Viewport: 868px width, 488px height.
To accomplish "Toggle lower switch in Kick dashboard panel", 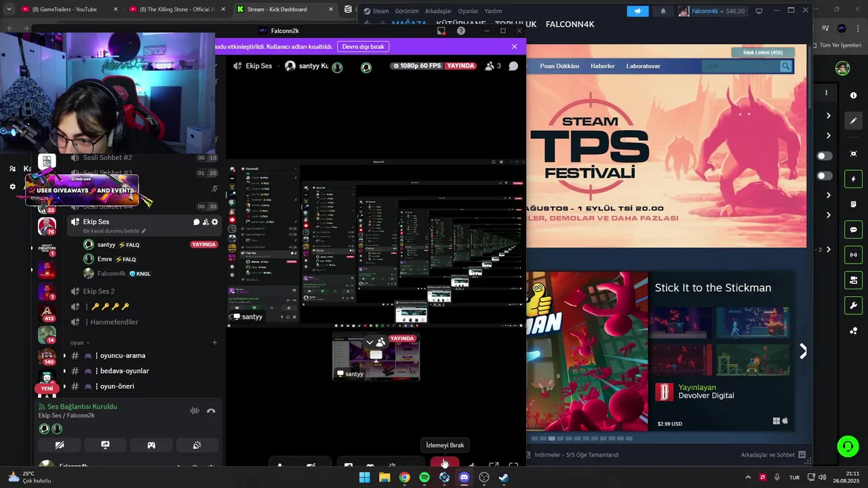I will (824, 176).
